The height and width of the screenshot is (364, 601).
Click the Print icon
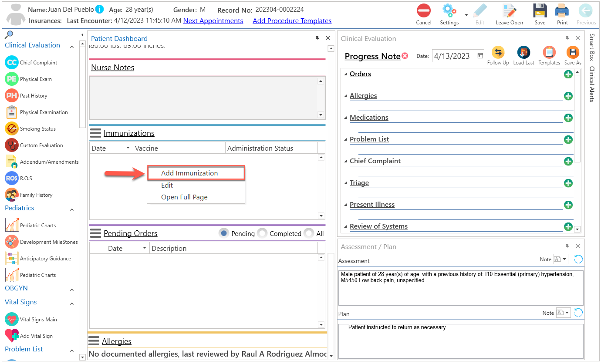[562, 10]
